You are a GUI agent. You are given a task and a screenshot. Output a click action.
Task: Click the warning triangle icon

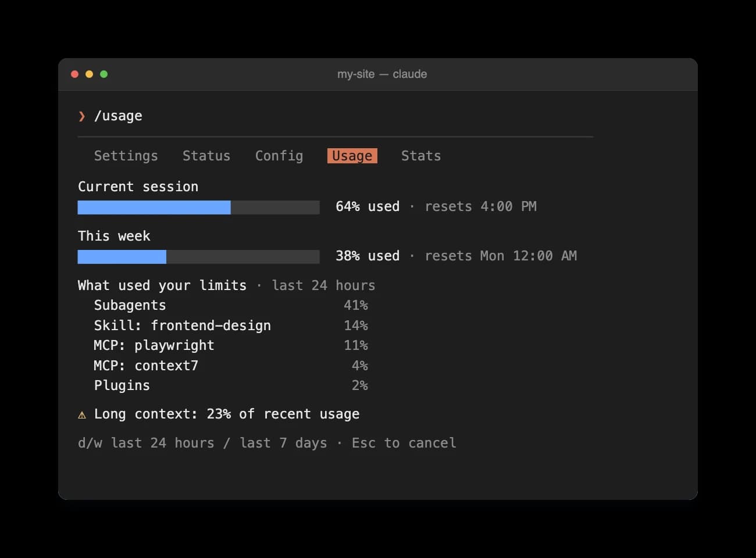pyautogui.click(x=82, y=414)
